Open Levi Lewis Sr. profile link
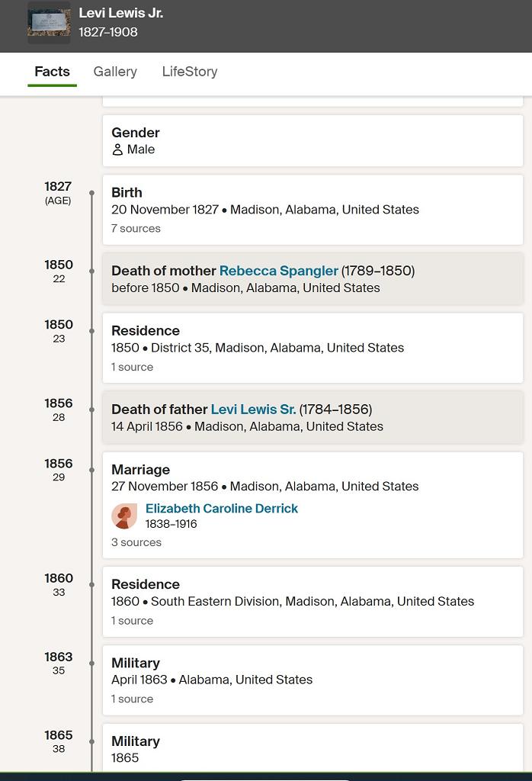 pyautogui.click(x=253, y=410)
